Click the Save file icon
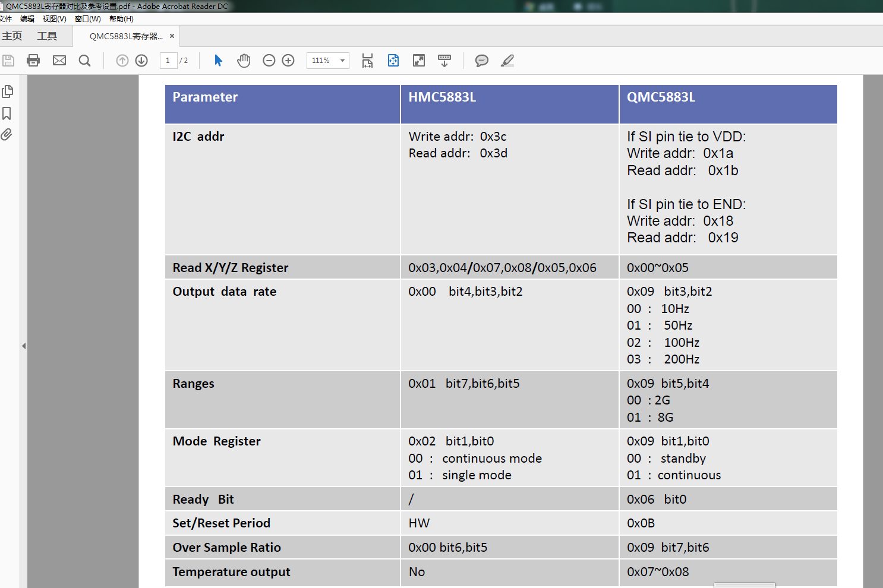This screenshot has height=588, width=883. (x=8, y=61)
